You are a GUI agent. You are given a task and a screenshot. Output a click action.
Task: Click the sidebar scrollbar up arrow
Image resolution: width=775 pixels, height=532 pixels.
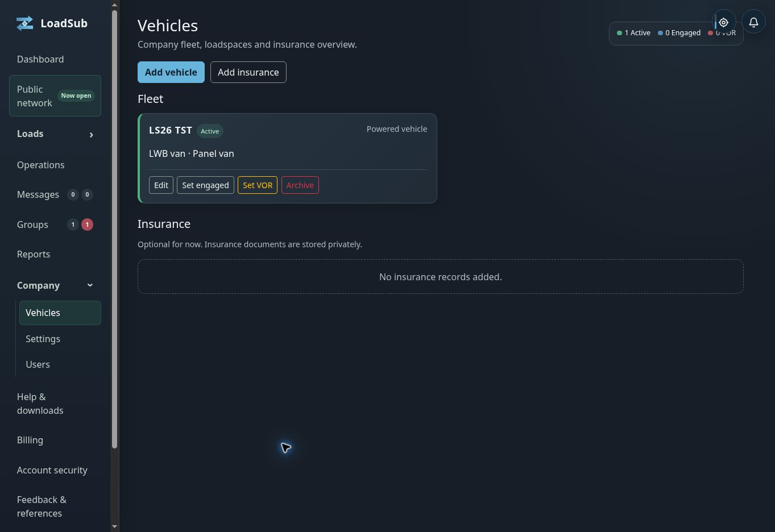(114, 5)
